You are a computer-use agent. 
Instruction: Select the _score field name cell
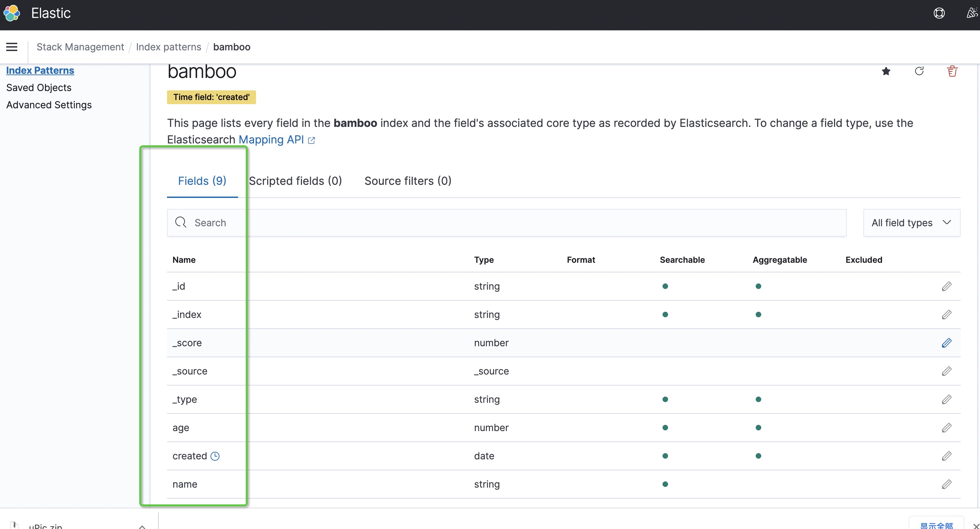187,343
